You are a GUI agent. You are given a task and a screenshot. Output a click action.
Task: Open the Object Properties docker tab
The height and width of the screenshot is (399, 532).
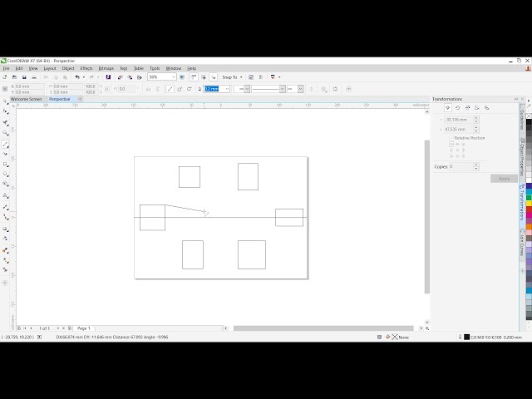[x=522, y=156]
